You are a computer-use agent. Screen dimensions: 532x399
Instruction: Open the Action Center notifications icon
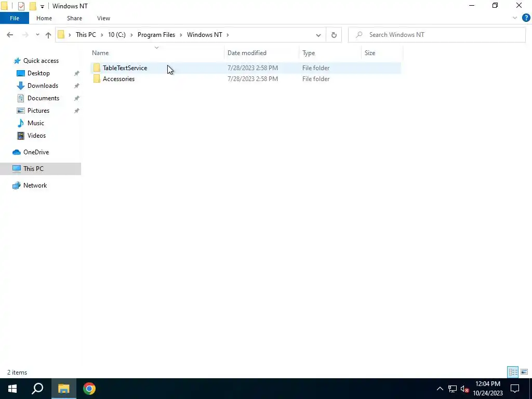click(x=515, y=389)
